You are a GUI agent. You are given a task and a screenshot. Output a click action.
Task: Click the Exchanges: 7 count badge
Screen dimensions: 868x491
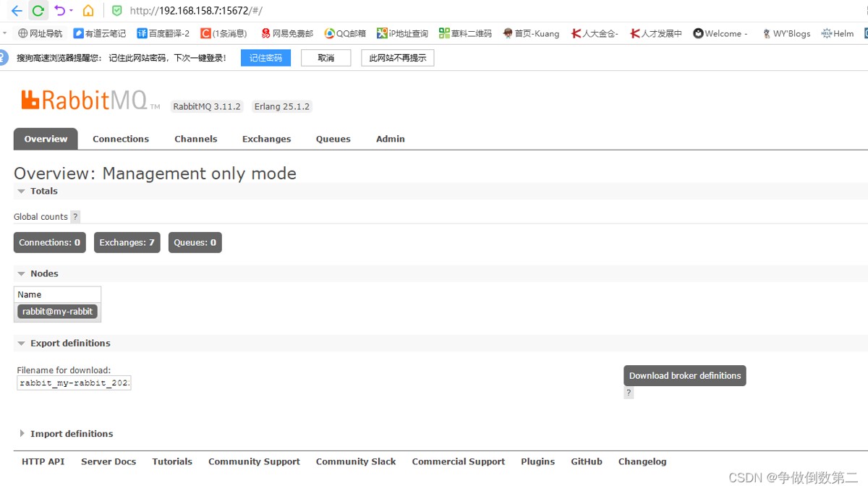coord(127,243)
